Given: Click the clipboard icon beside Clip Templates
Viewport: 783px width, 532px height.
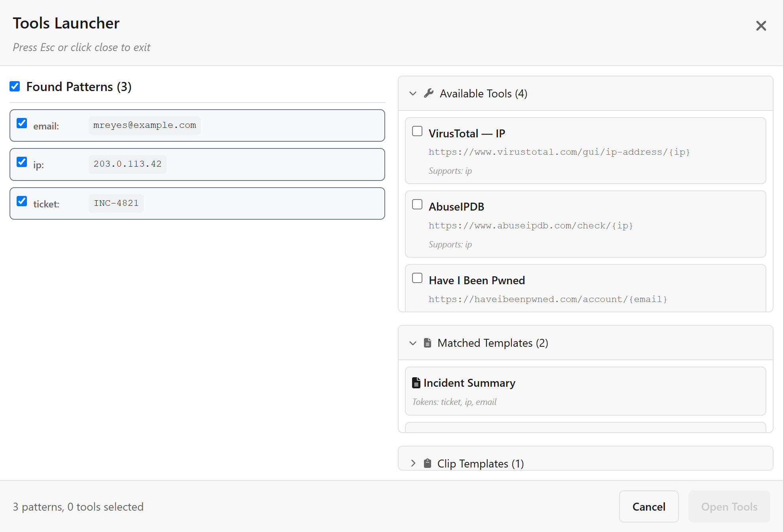Looking at the screenshot, I should [428, 463].
